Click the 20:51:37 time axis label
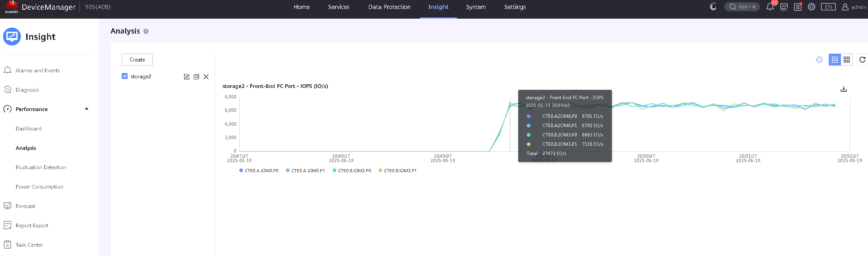Image resolution: width=868 pixels, height=256 pixels. point(748,158)
